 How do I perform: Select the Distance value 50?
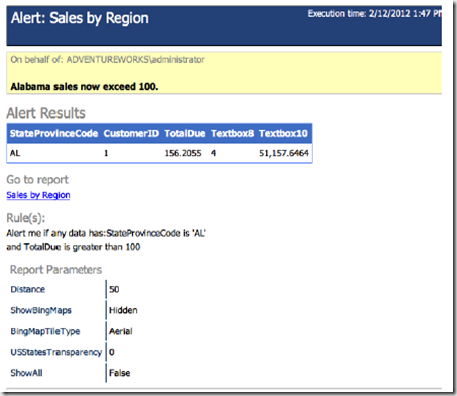click(114, 289)
